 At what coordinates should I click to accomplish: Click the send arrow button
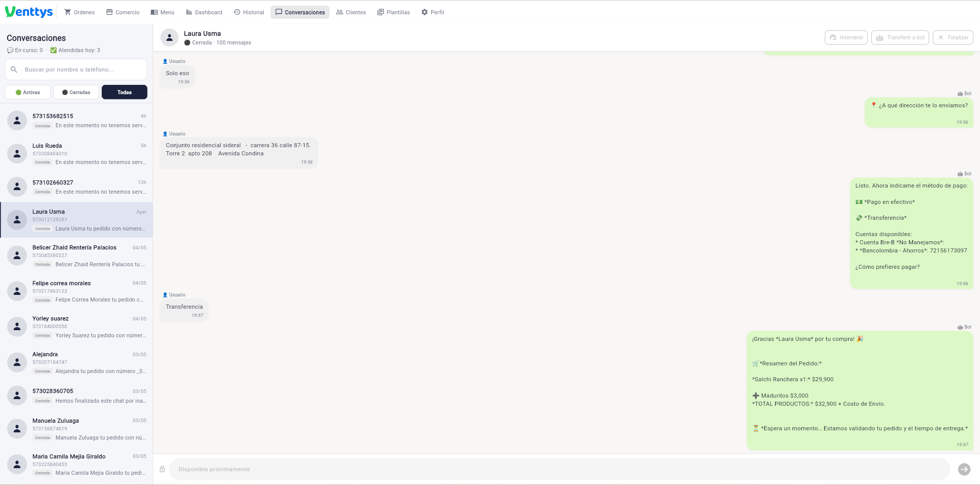964,469
